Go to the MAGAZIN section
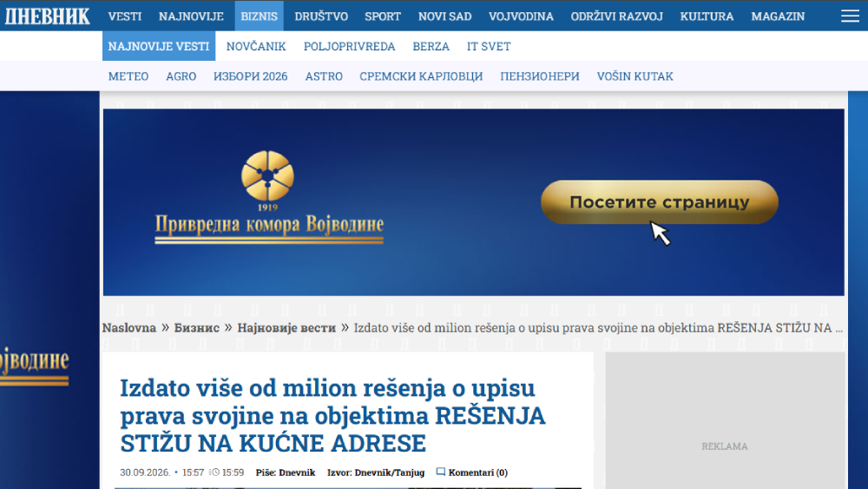This screenshot has width=868, height=489. point(778,16)
